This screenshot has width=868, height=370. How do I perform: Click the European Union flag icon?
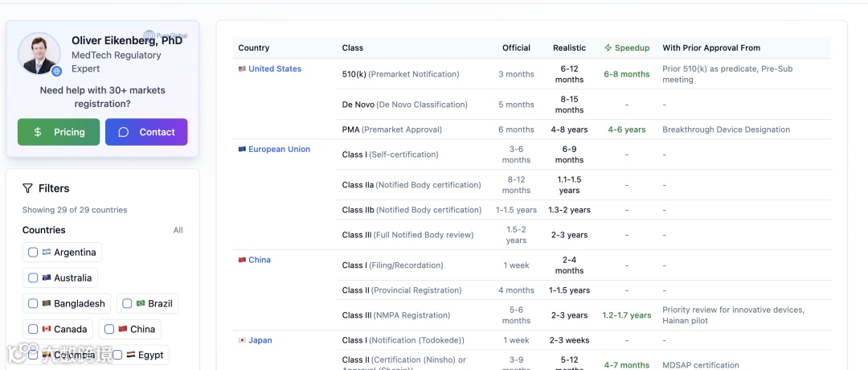[x=242, y=150]
